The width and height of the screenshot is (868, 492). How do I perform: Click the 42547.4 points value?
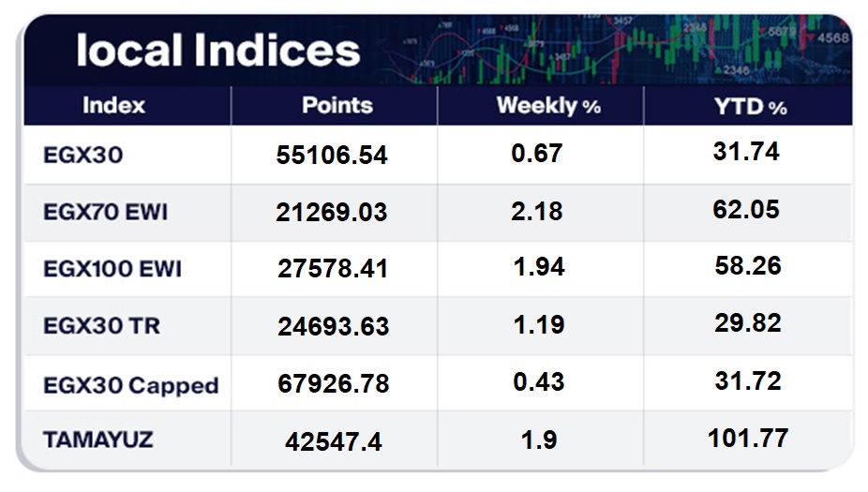point(334,441)
